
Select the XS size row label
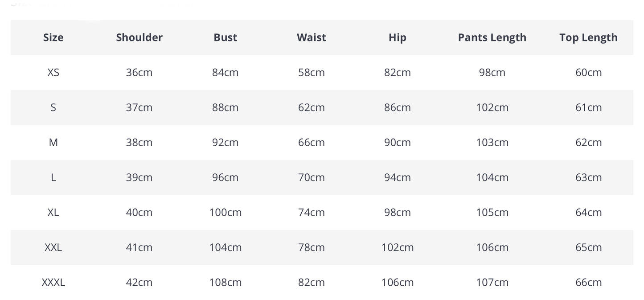point(53,72)
